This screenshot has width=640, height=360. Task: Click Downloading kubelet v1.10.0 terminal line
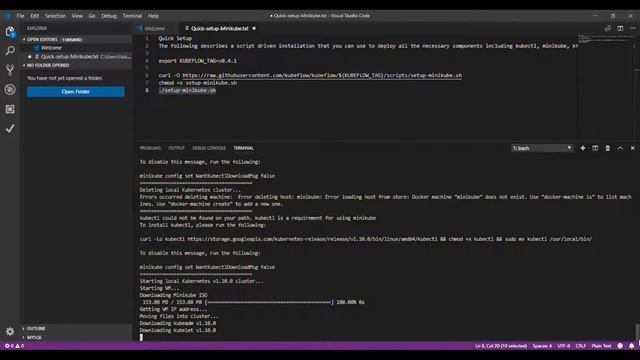(178, 330)
